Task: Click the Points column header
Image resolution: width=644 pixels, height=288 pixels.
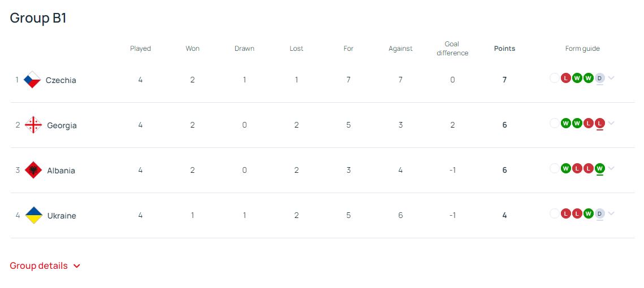Action: click(x=504, y=49)
